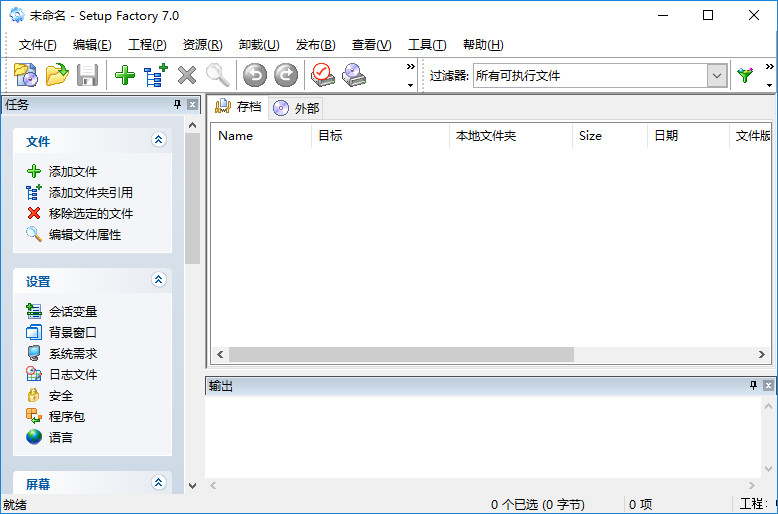Open the 工具(T) menu

(x=427, y=45)
